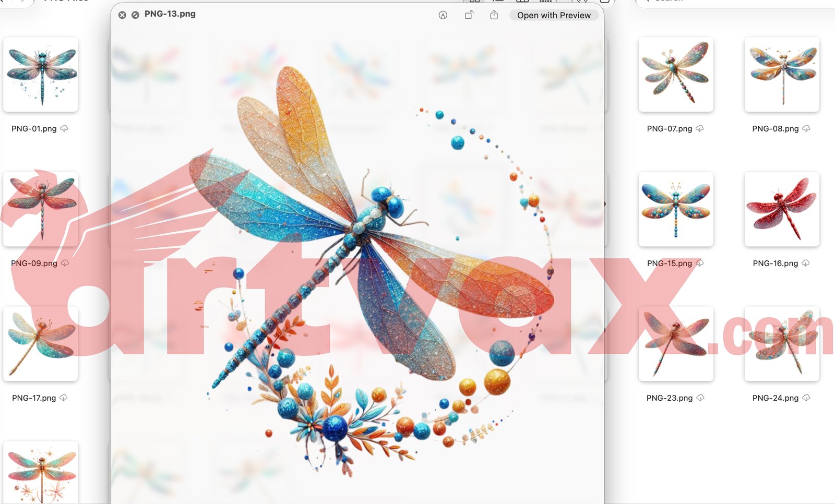The height and width of the screenshot is (504, 835).
Task: Select the PNG-08.png thumbnail
Action: click(782, 74)
